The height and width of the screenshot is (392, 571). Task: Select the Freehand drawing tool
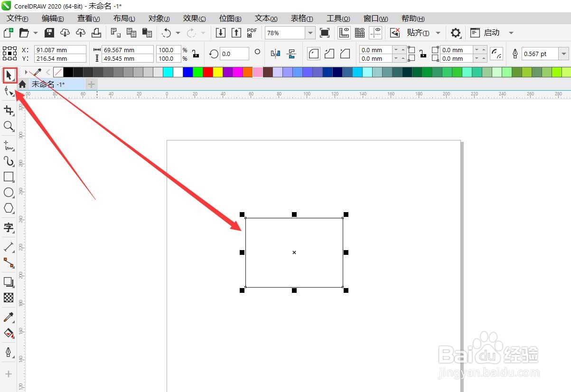pyautogui.click(x=9, y=145)
